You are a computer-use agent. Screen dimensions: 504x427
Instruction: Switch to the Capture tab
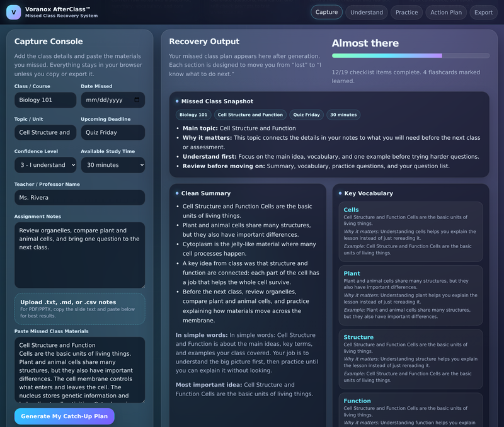(326, 12)
